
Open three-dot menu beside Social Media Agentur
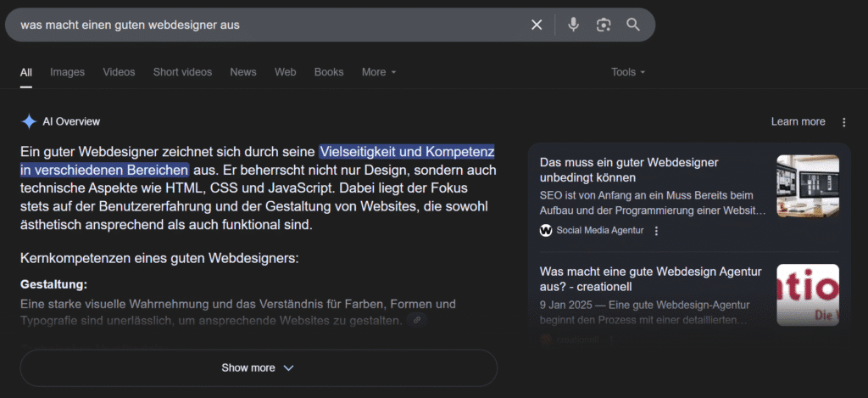[x=657, y=231]
